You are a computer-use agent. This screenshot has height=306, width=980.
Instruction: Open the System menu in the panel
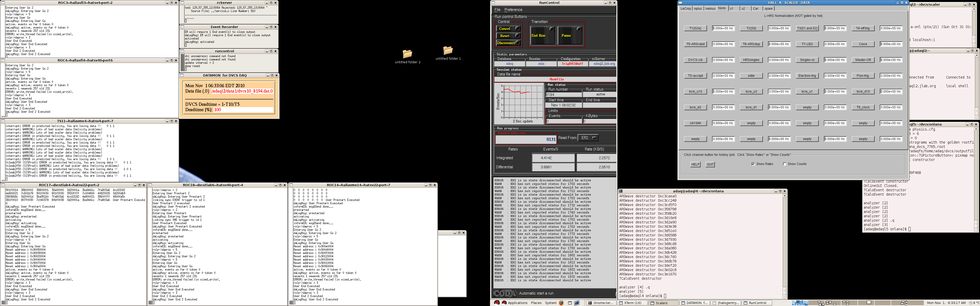coord(550,303)
